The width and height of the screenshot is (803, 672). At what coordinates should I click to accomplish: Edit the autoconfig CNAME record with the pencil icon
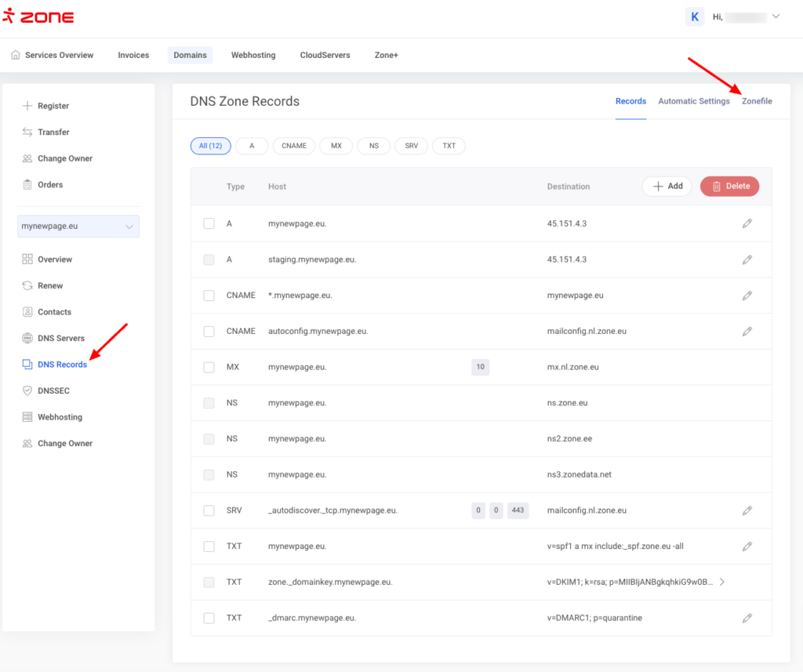(x=747, y=332)
